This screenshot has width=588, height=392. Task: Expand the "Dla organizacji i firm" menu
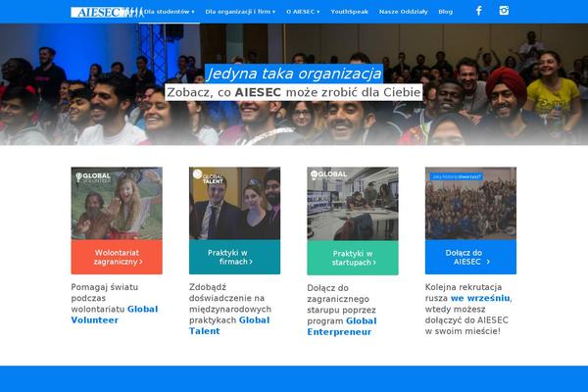click(x=240, y=12)
